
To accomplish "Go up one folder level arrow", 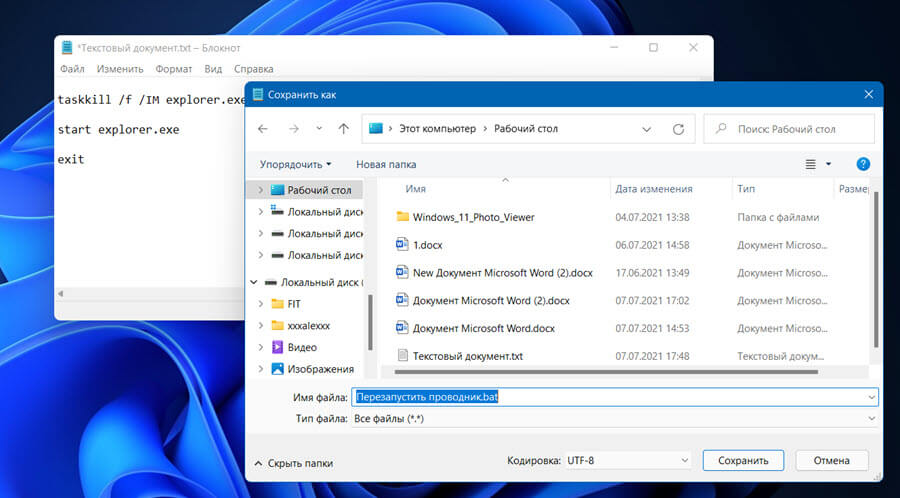I will [343, 129].
